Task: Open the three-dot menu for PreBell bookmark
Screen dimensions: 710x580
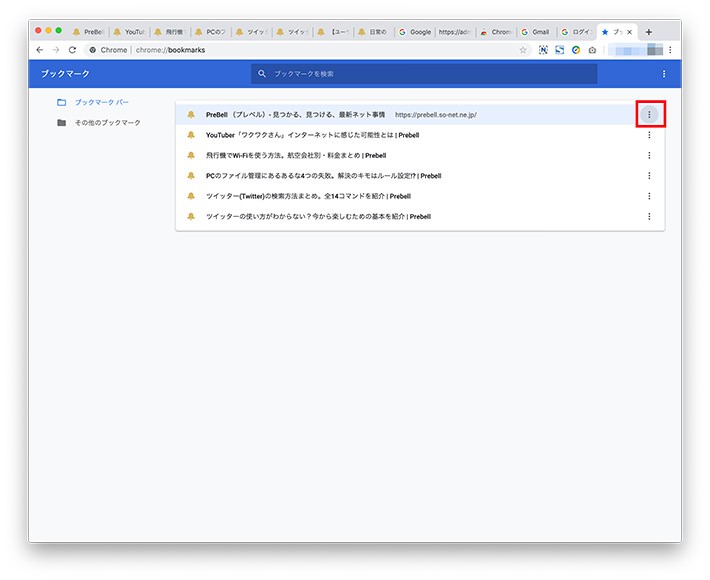Action: click(x=649, y=115)
